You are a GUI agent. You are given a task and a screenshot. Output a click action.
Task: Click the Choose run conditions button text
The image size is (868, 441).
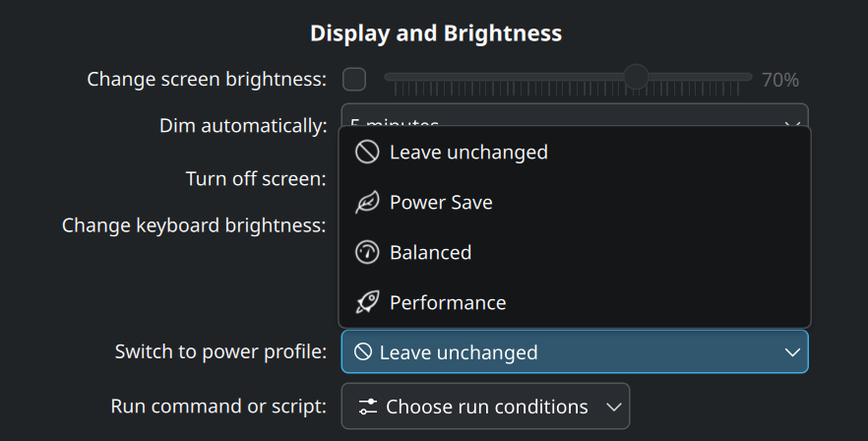(486, 407)
